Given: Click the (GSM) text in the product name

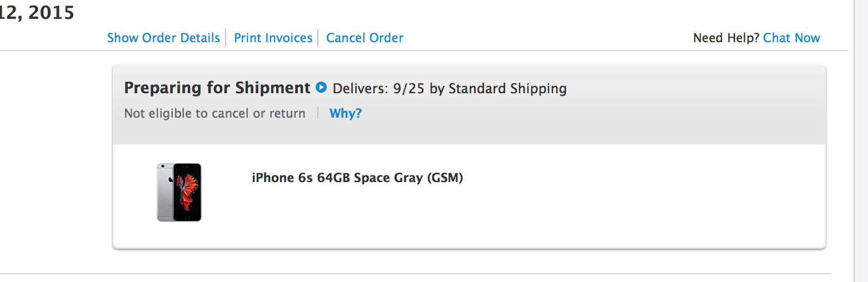Looking at the screenshot, I should click(x=445, y=178).
